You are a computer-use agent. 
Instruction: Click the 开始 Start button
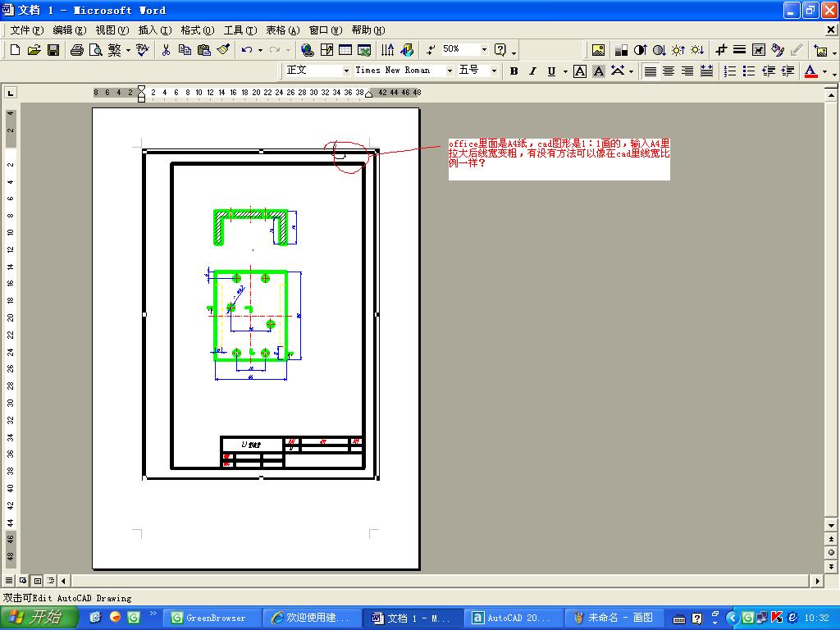click(39, 618)
